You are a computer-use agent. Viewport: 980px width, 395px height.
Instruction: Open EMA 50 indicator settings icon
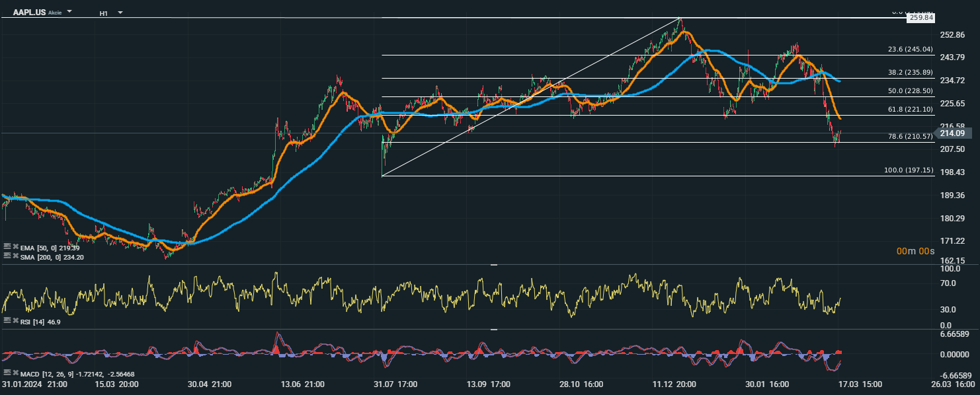tap(7, 247)
